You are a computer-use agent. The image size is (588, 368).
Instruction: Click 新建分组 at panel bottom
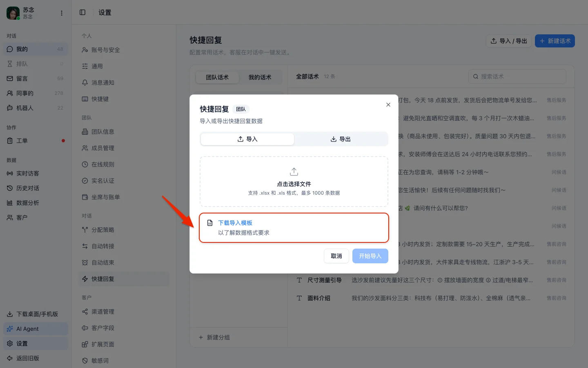click(x=214, y=337)
